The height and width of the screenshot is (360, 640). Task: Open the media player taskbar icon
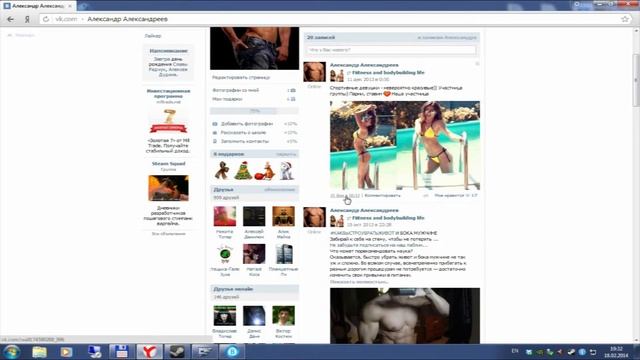(x=66, y=352)
